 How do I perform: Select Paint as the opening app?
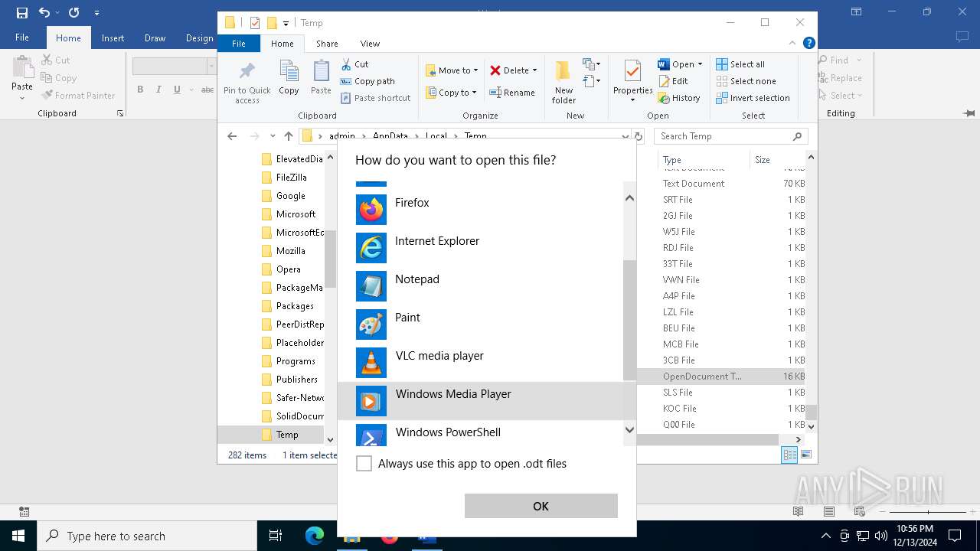click(480, 324)
